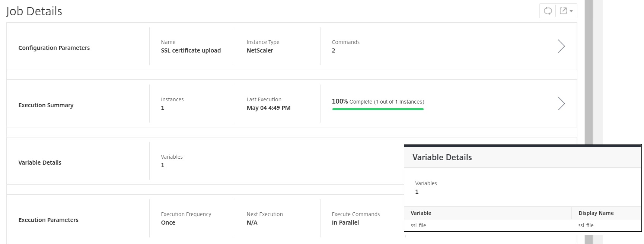Click the In Parallel execute commands value
This screenshot has height=244, width=644.
click(x=345, y=222)
